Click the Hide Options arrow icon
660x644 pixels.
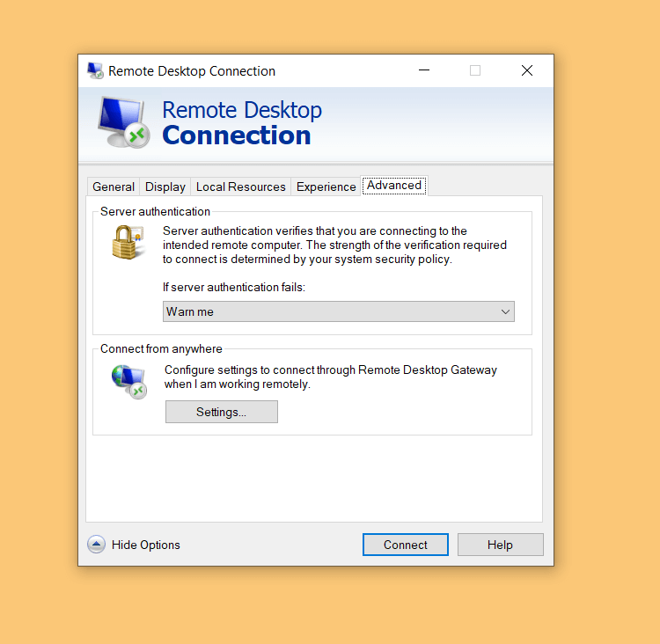click(97, 545)
